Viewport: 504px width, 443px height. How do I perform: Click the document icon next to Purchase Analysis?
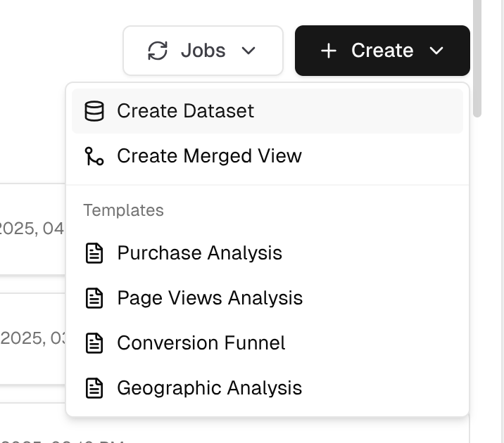point(94,253)
